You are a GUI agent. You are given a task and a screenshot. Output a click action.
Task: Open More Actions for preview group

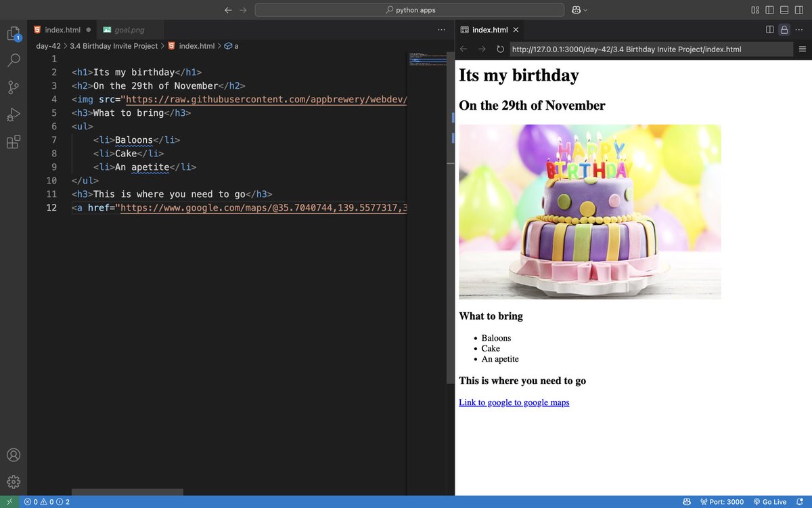[x=799, y=30]
